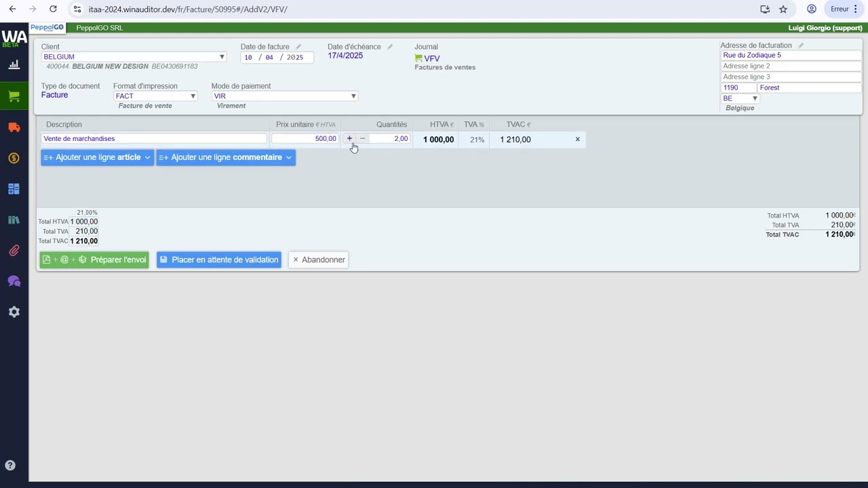The image size is (868, 488).
Task: Click the Adresse ligne 2 field
Action: coord(791,66)
